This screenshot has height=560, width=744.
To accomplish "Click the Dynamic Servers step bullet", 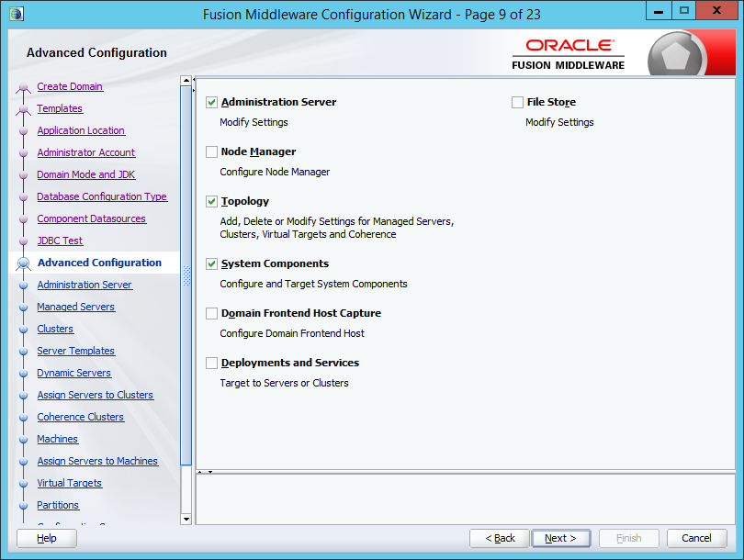I will point(23,374).
